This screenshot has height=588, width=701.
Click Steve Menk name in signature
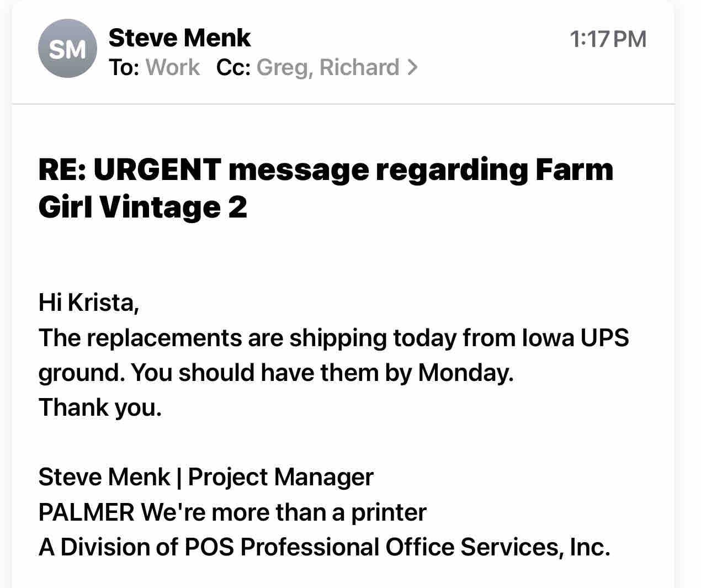(104, 477)
